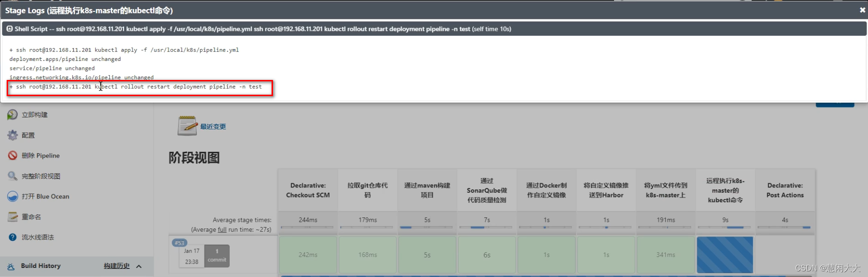Open the 构建历史 link
This screenshot has height=277, width=868.
pos(117,266)
